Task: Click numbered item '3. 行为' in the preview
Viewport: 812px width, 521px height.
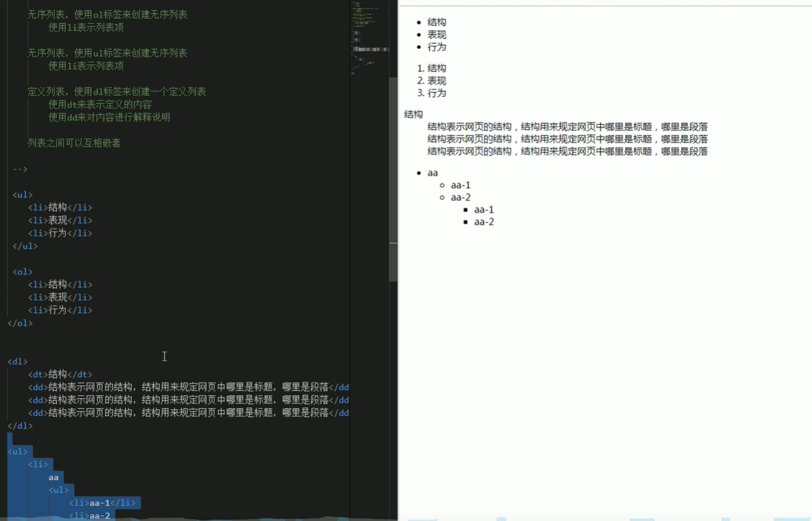Action: pyautogui.click(x=432, y=93)
